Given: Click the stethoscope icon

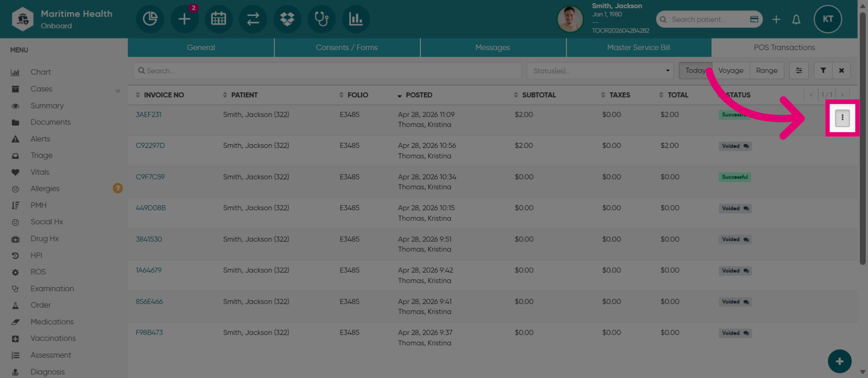Looking at the screenshot, I should coord(322,19).
